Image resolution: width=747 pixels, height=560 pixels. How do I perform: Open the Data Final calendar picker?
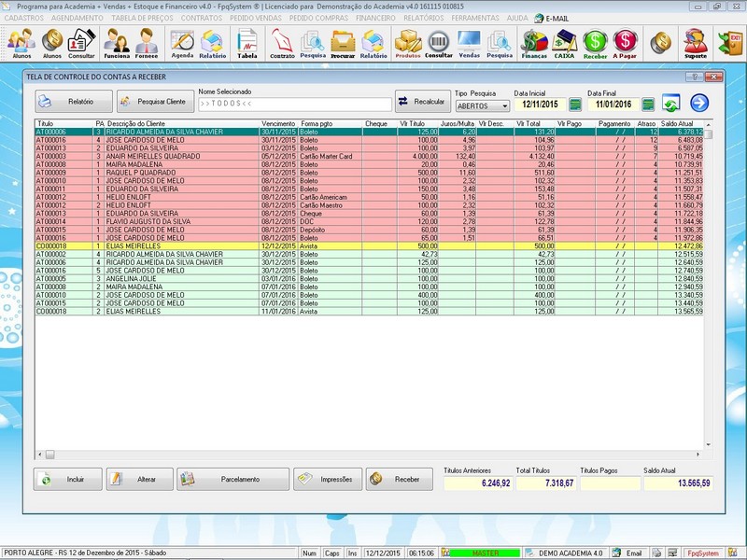click(648, 105)
